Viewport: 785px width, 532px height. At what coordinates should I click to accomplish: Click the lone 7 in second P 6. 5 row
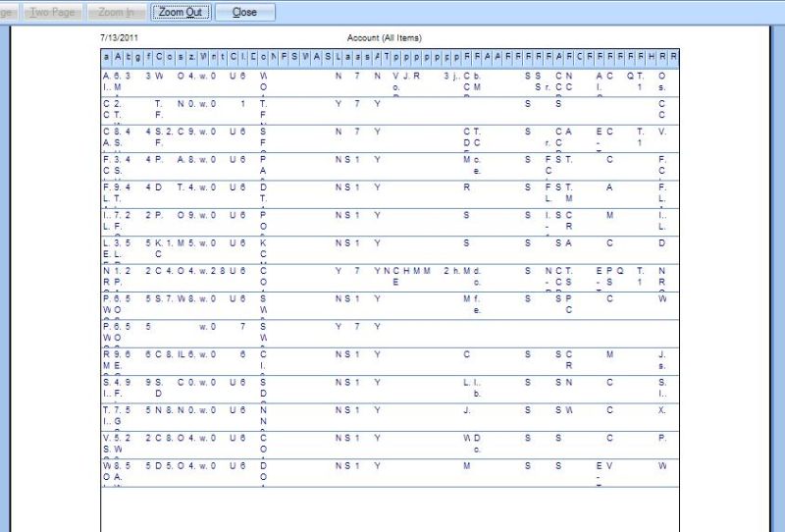coord(242,327)
